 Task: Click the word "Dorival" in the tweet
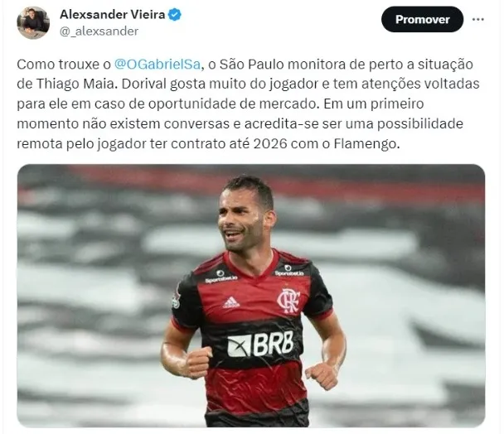tap(143, 84)
